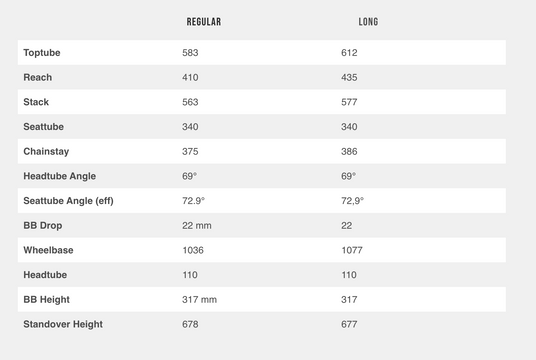Click the Long reach value 435
The height and width of the screenshot is (360, 536).
click(x=349, y=77)
